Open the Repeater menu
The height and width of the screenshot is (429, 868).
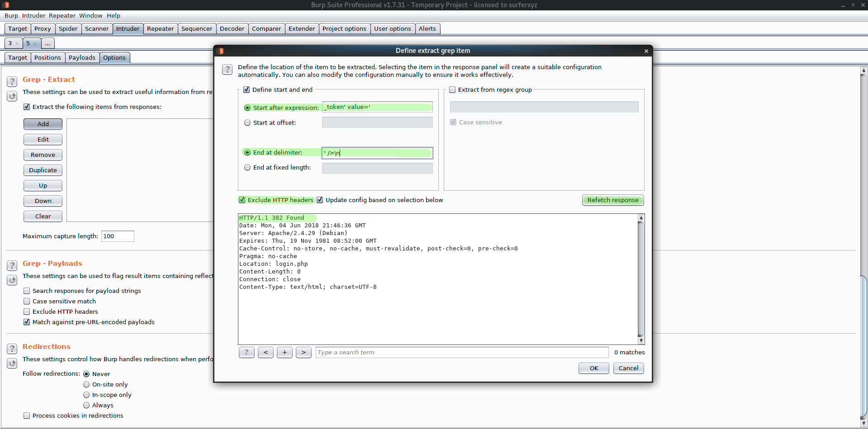coord(62,15)
